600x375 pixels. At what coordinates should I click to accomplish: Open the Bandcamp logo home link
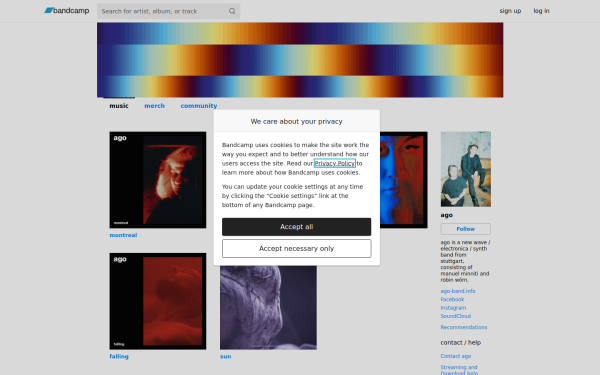67,11
